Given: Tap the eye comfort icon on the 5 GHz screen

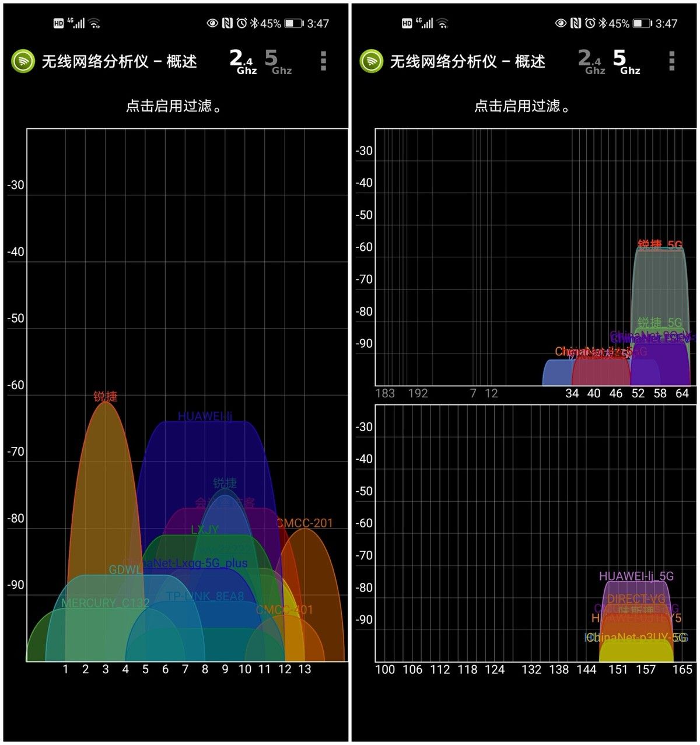Looking at the screenshot, I should [561, 23].
